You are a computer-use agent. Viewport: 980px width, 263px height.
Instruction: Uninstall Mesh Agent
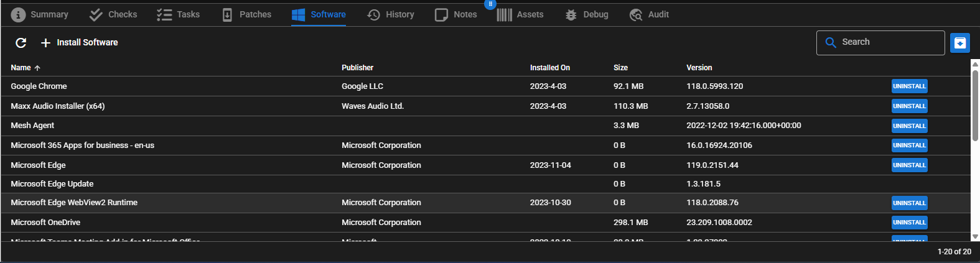[909, 126]
